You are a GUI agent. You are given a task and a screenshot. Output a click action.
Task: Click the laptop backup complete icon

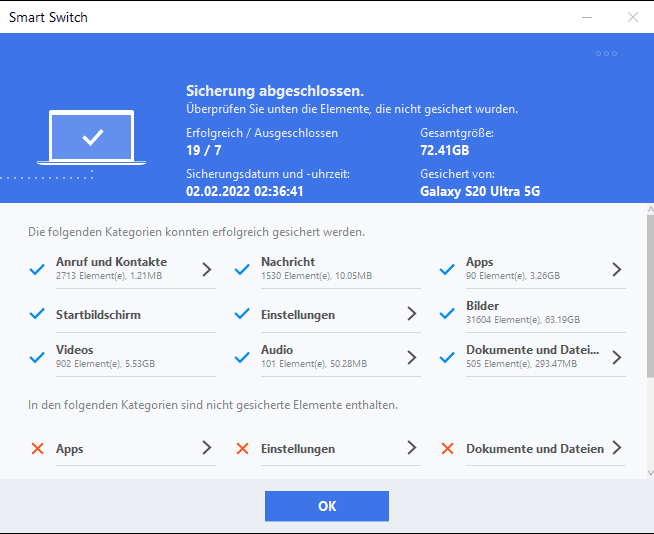92,138
